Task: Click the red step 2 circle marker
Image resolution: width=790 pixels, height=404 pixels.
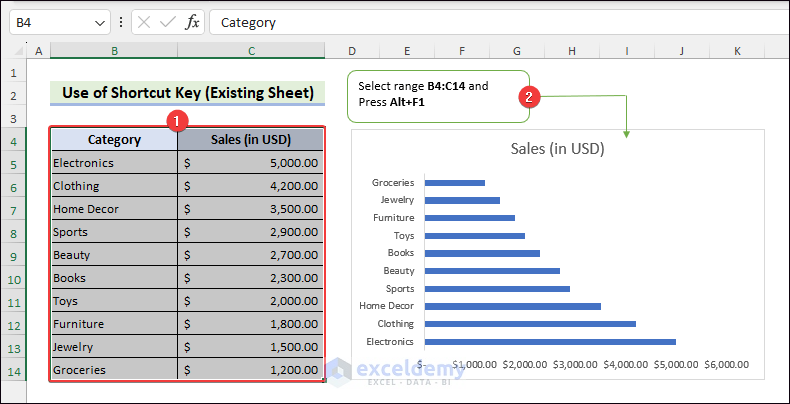Action: pyautogui.click(x=531, y=97)
